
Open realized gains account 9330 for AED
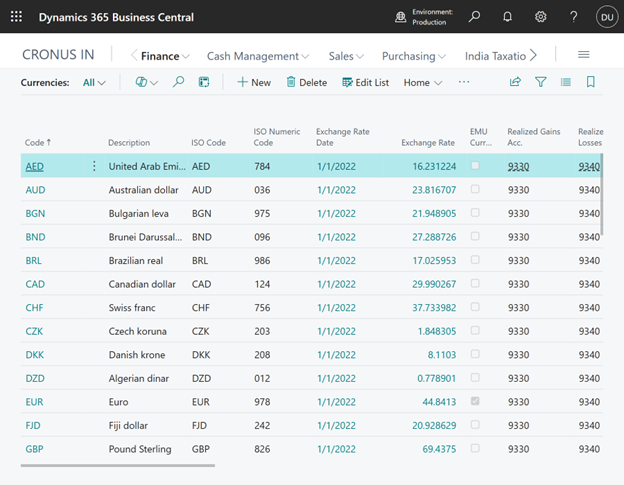click(x=518, y=166)
